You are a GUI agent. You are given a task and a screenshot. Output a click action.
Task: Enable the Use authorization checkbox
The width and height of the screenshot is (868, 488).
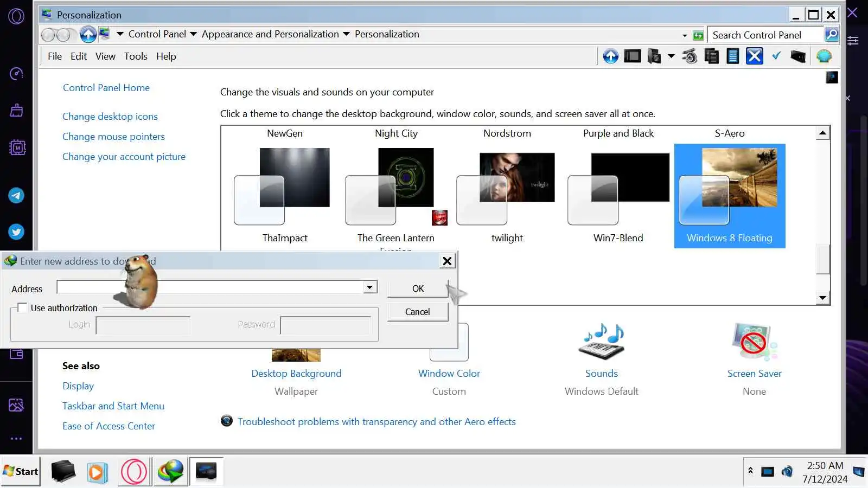22,307
